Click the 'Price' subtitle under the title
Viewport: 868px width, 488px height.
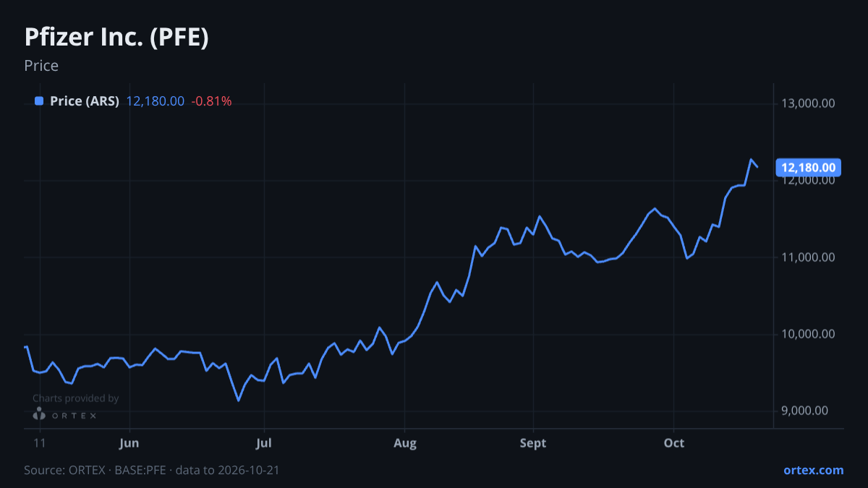click(41, 66)
